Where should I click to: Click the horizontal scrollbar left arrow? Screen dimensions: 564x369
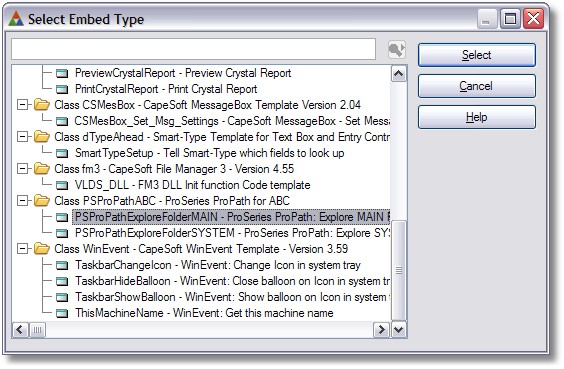click(20, 329)
